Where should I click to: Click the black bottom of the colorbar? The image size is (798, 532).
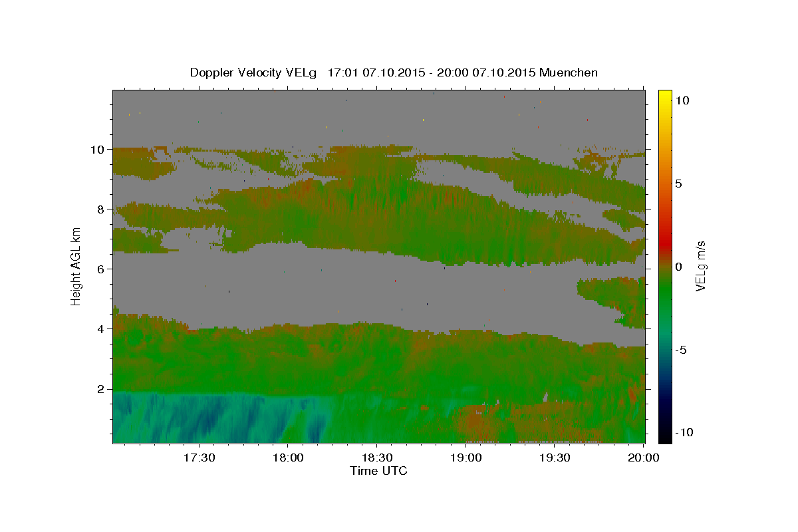[664, 436]
